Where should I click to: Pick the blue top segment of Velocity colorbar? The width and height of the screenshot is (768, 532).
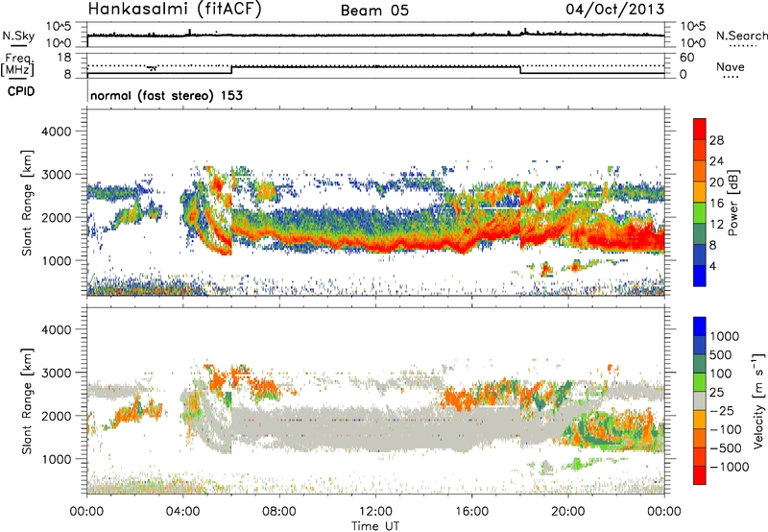(700, 326)
